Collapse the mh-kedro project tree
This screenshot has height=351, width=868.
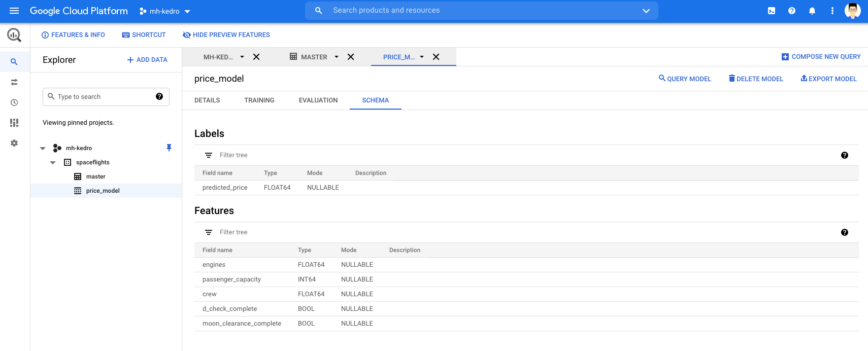43,148
